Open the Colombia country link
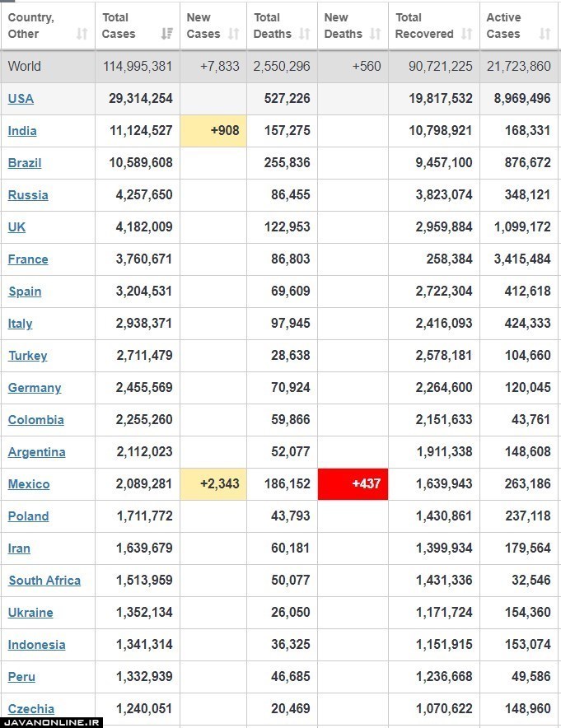 click(x=35, y=420)
